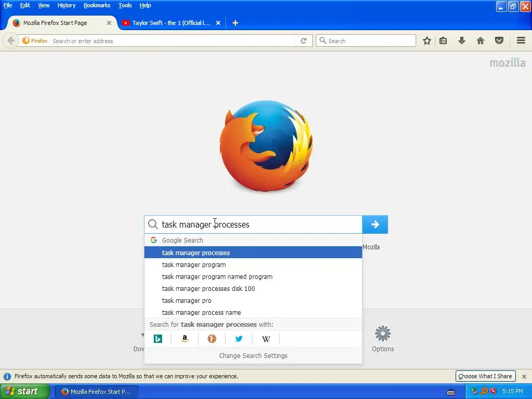This screenshot has width=532, height=399.
Task: Select Mozilla Firefox Start Page tab
Action: click(61, 23)
